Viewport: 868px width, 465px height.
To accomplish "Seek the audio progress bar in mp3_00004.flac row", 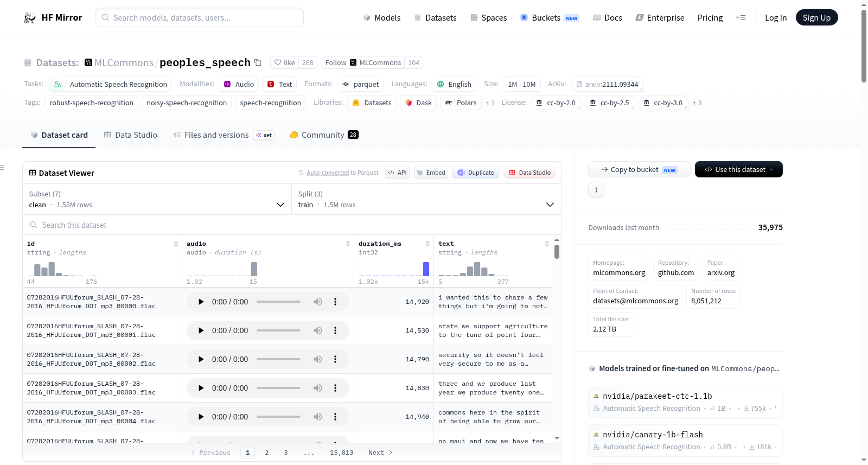I will pos(278,417).
